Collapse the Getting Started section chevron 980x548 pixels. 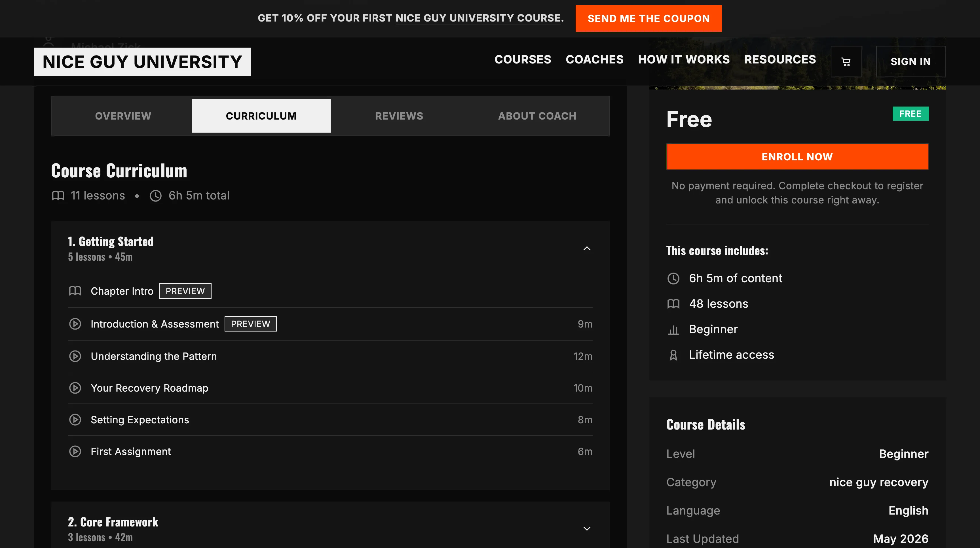click(x=587, y=248)
